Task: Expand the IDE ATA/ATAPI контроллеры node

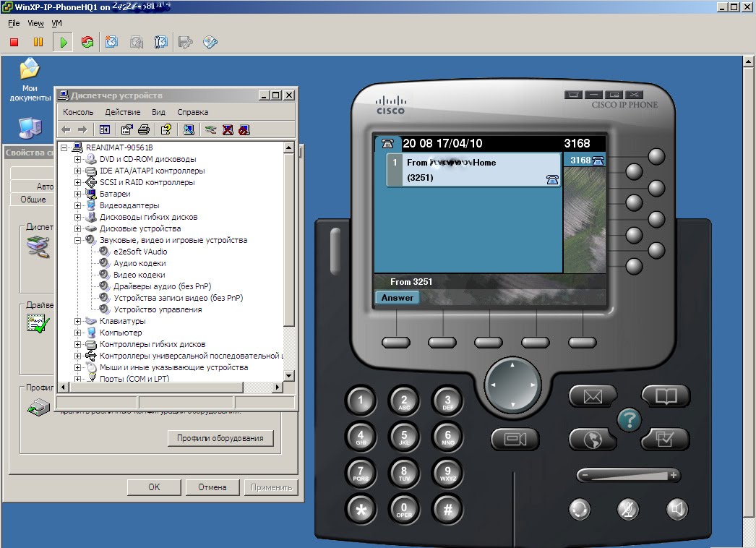Action: pyautogui.click(x=77, y=171)
